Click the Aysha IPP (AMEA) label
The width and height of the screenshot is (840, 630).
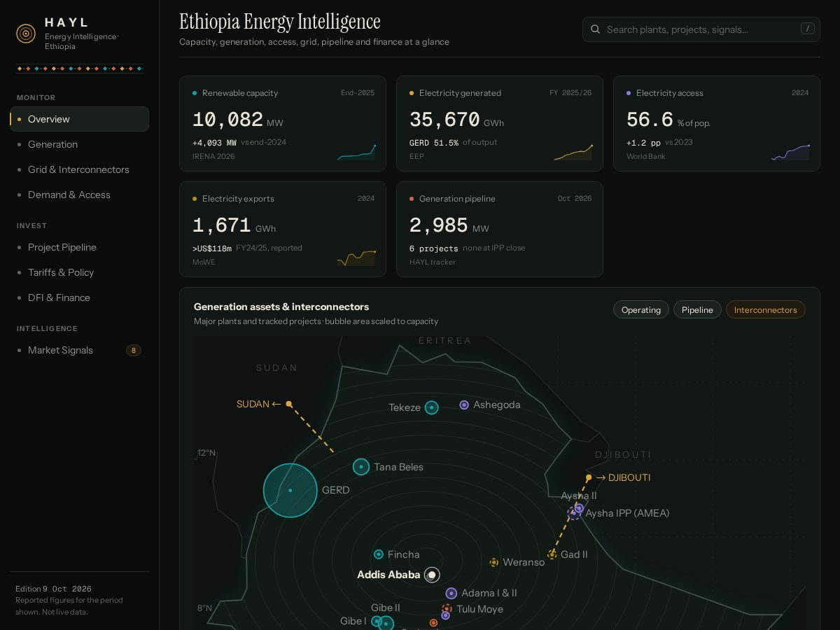pyautogui.click(x=627, y=513)
